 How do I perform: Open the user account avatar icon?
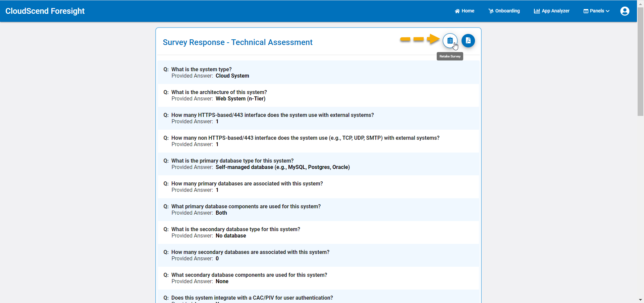pos(625,11)
